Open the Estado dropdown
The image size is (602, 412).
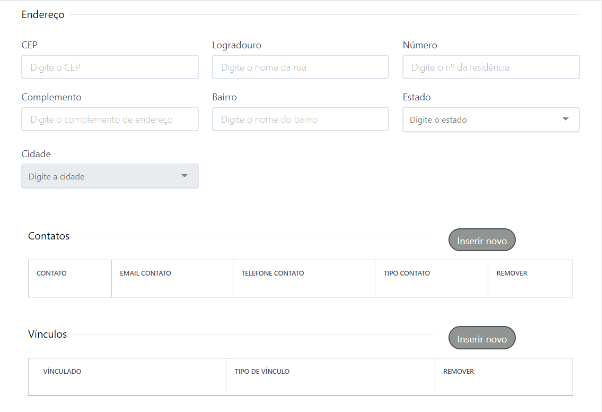pos(490,119)
